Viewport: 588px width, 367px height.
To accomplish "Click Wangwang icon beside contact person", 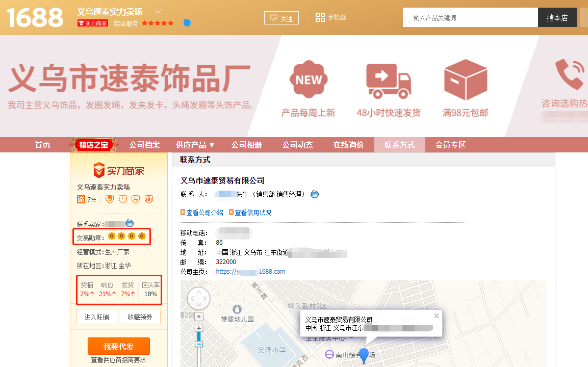I will click(315, 194).
